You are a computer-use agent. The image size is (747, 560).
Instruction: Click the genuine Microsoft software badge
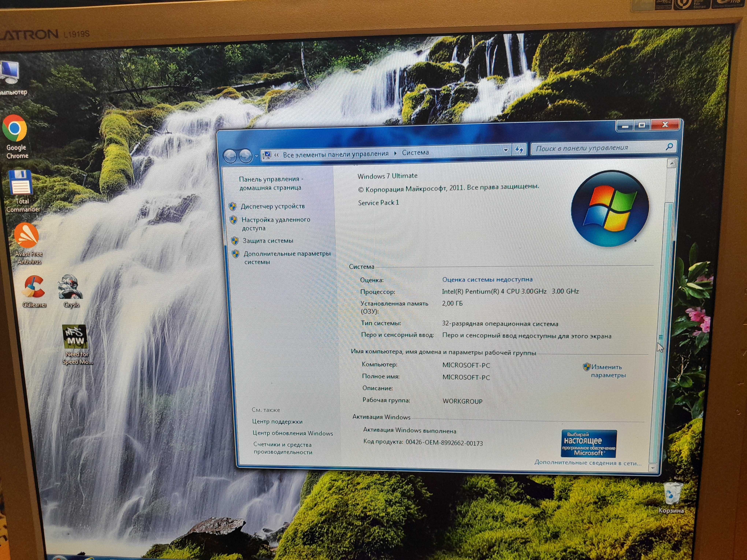(589, 443)
